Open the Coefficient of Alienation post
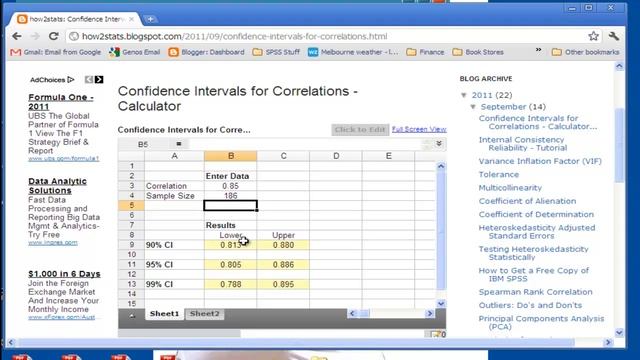This screenshot has height=360, width=640. (527, 201)
